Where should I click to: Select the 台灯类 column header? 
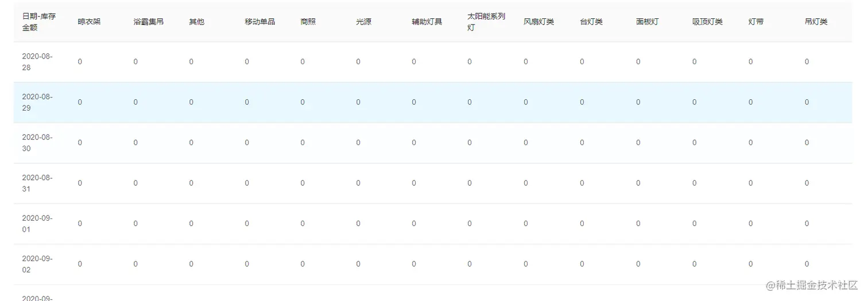coord(591,22)
